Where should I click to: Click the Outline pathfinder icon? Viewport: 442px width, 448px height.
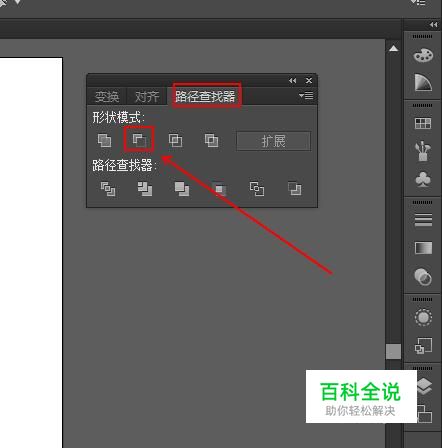pos(257,189)
